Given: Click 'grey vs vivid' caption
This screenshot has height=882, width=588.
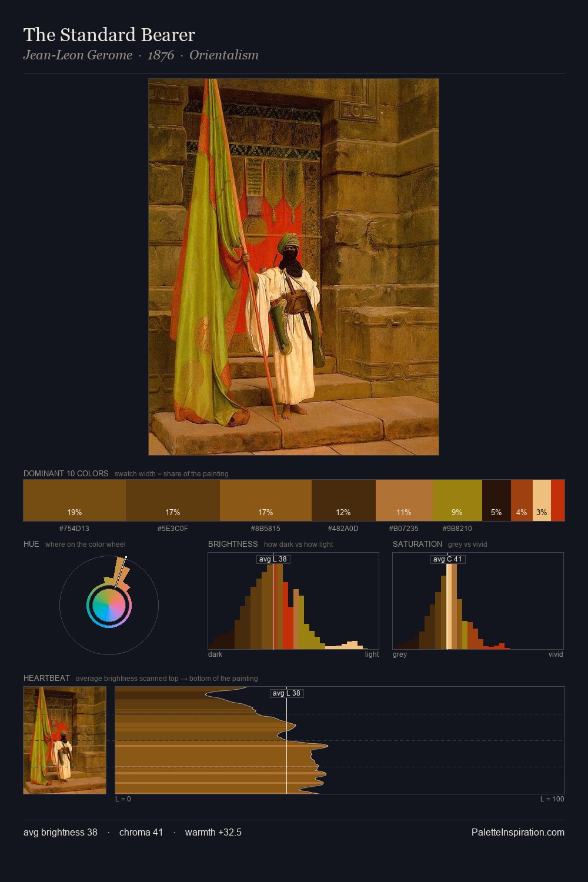Looking at the screenshot, I should coord(467,544).
